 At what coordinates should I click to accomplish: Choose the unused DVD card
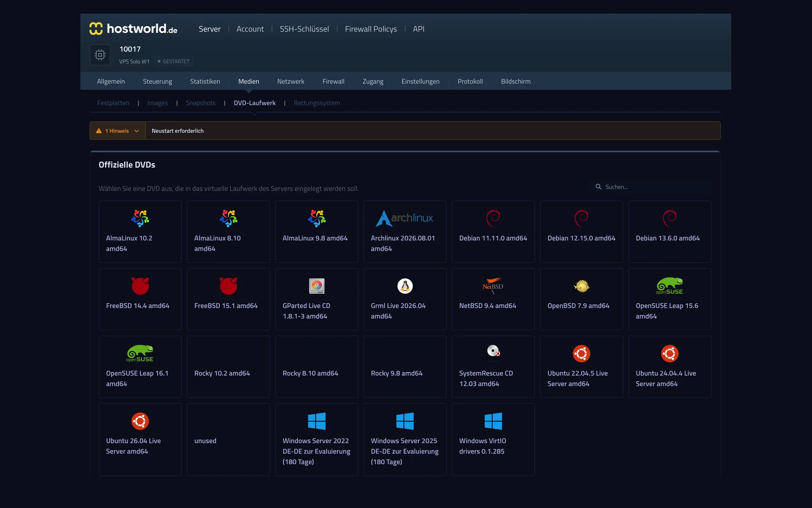[x=228, y=439]
